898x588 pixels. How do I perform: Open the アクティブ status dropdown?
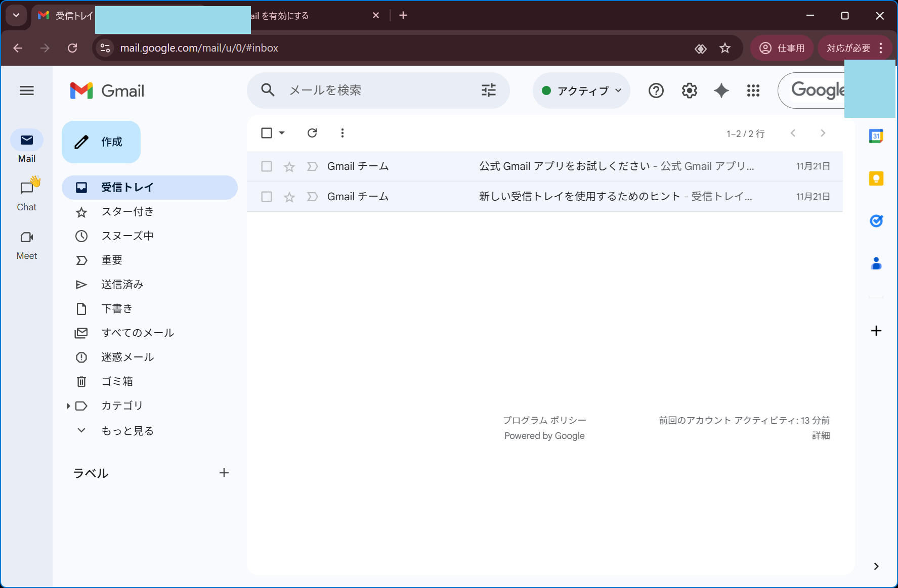[x=581, y=91]
